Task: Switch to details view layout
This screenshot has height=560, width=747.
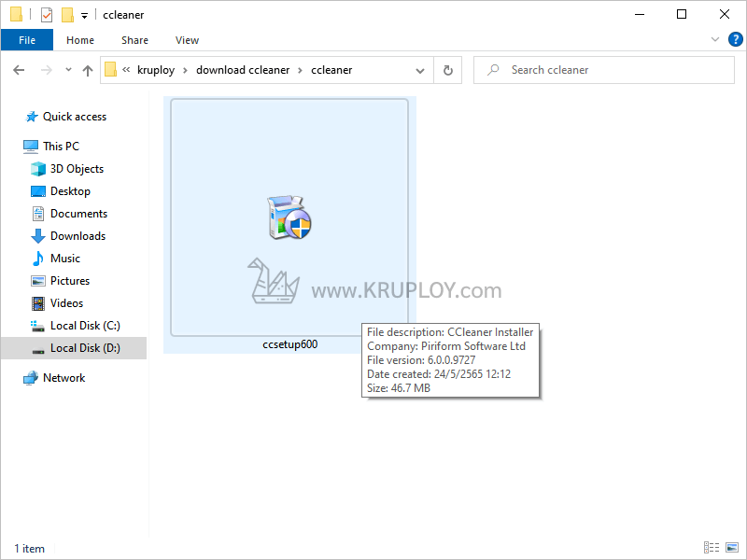Action: point(712,548)
